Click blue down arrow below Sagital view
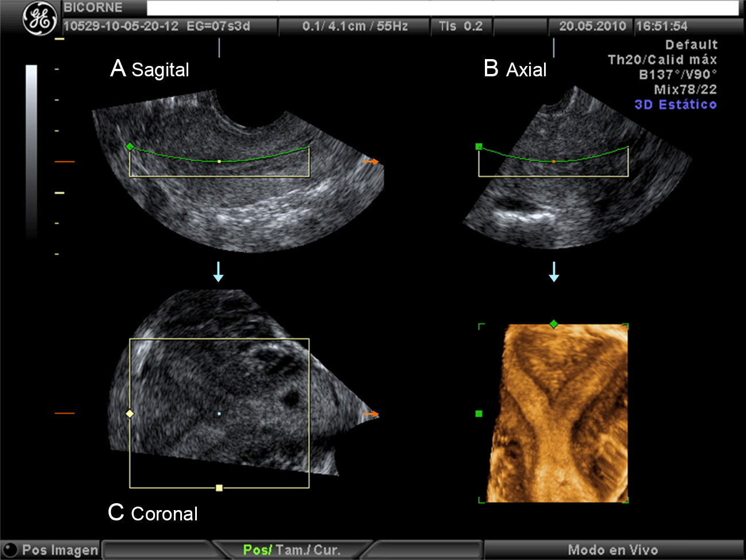Viewport: 746px width, 560px height. pyautogui.click(x=218, y=271)
